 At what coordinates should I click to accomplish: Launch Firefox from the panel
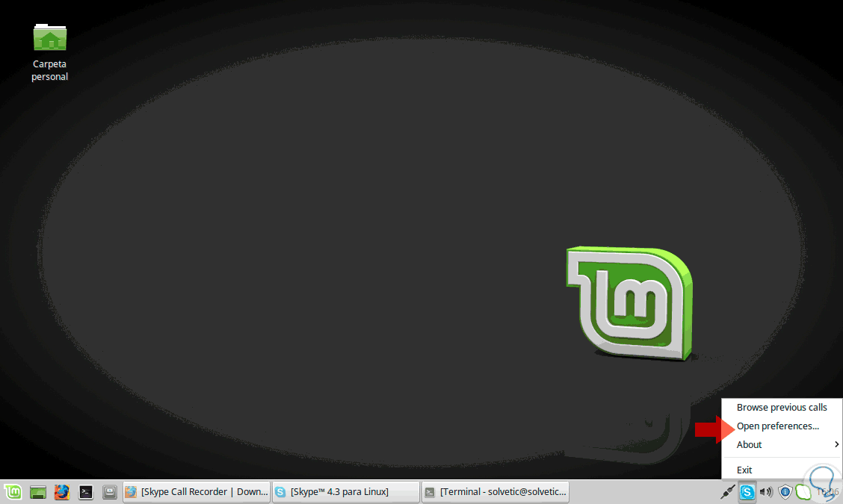point(62,491)
